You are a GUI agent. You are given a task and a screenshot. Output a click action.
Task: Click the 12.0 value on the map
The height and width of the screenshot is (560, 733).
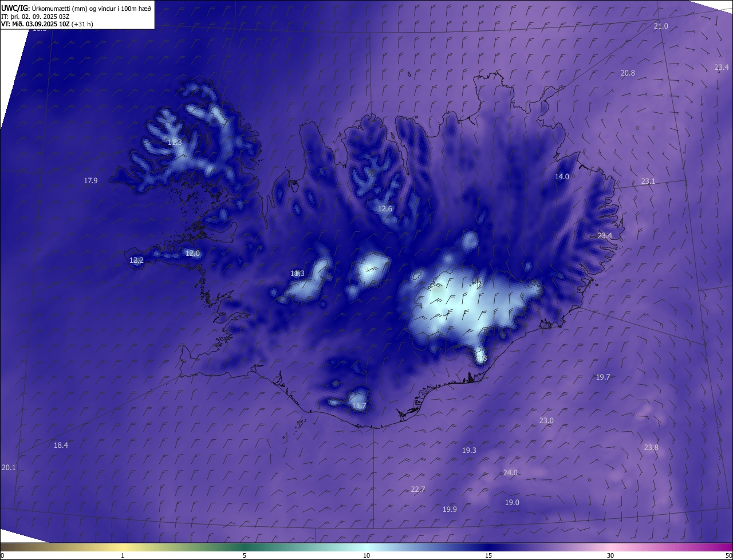tap(192, 253)
